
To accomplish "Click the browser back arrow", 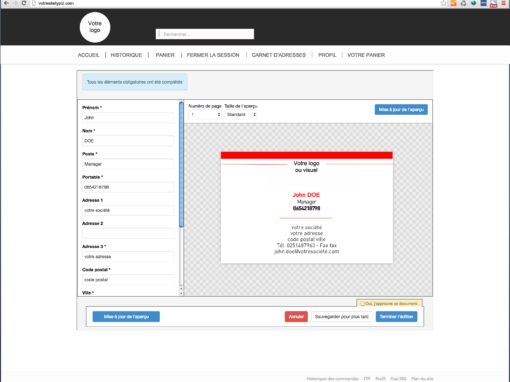I will pyautogui.click(x=6, y=3).
